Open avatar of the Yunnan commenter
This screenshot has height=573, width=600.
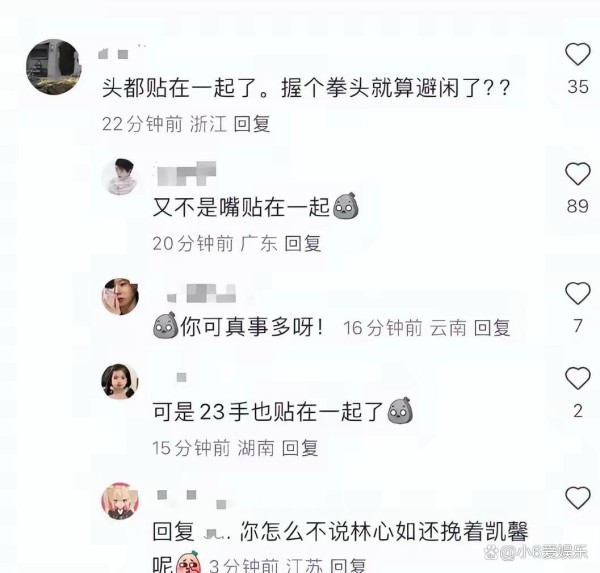[x=120, y=297]
